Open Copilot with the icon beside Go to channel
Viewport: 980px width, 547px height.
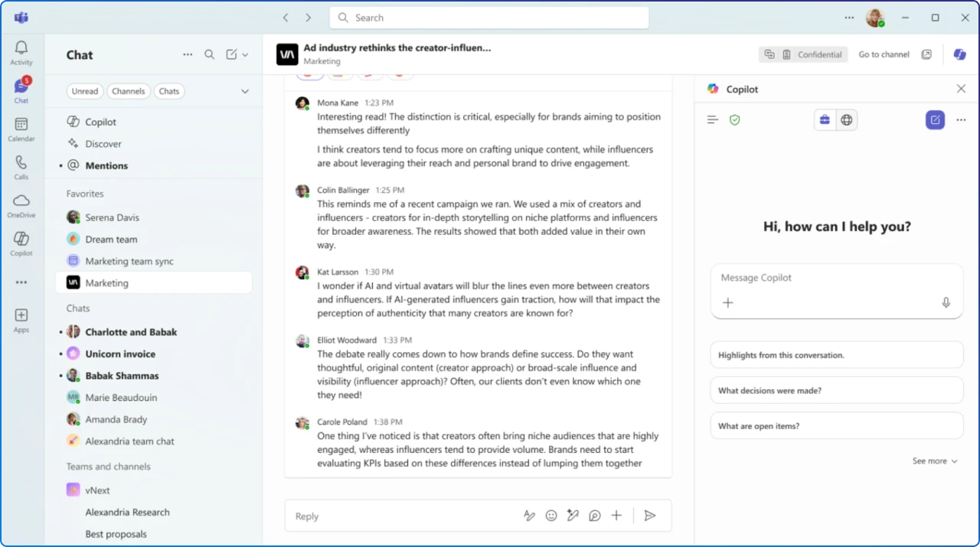coord(959,54)
